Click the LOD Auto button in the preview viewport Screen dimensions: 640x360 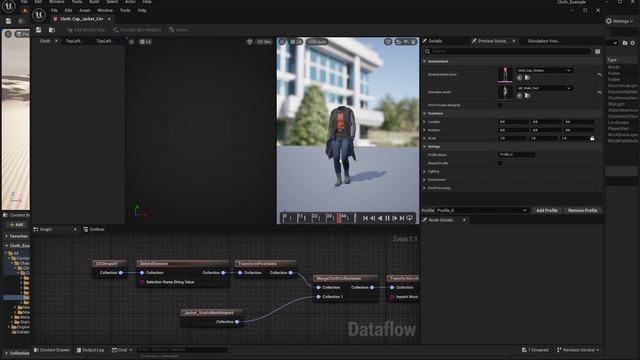click(x=317, y=42)
